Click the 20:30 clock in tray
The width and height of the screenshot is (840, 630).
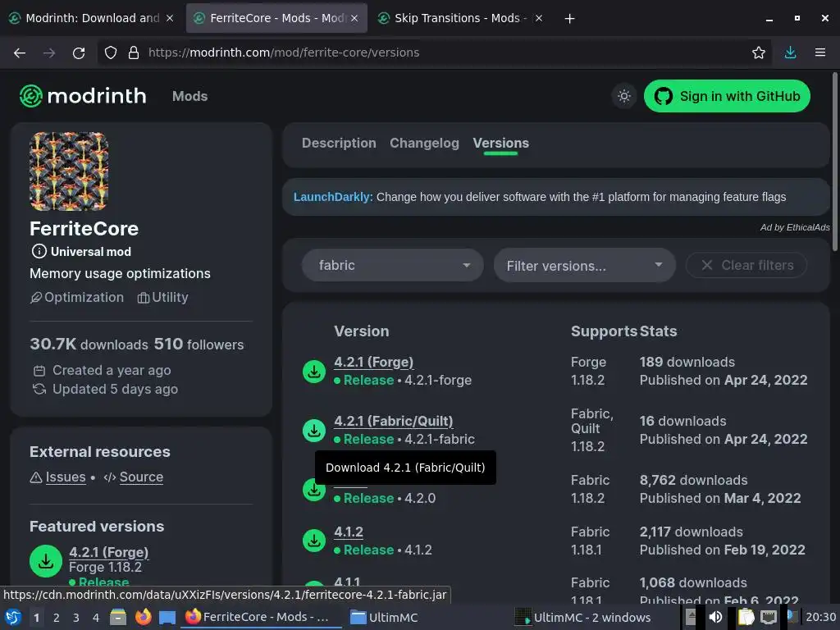pyautogui.click(x=820, y=617)
